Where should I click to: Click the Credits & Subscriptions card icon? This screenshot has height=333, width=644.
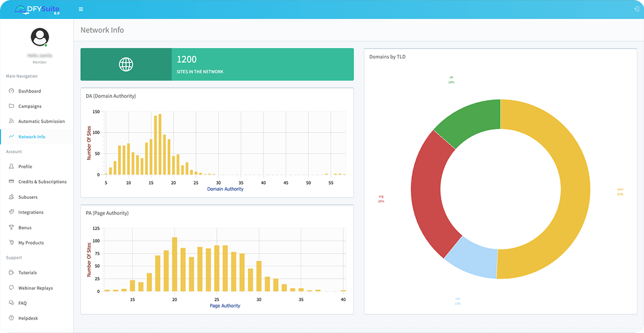[12, 181]
